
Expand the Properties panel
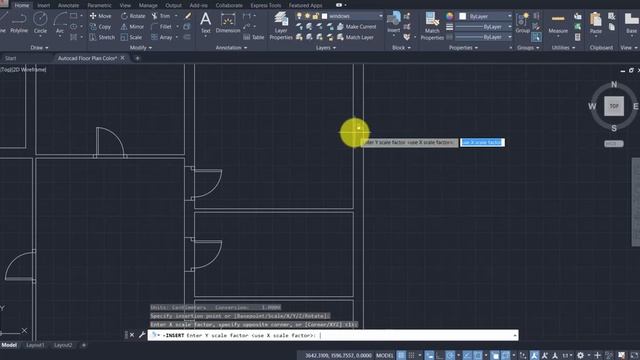click(x=463, y=48)
